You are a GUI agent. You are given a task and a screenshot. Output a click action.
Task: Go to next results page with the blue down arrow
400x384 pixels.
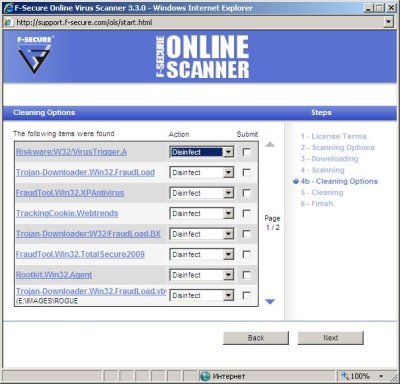click(x=270, y=301)
